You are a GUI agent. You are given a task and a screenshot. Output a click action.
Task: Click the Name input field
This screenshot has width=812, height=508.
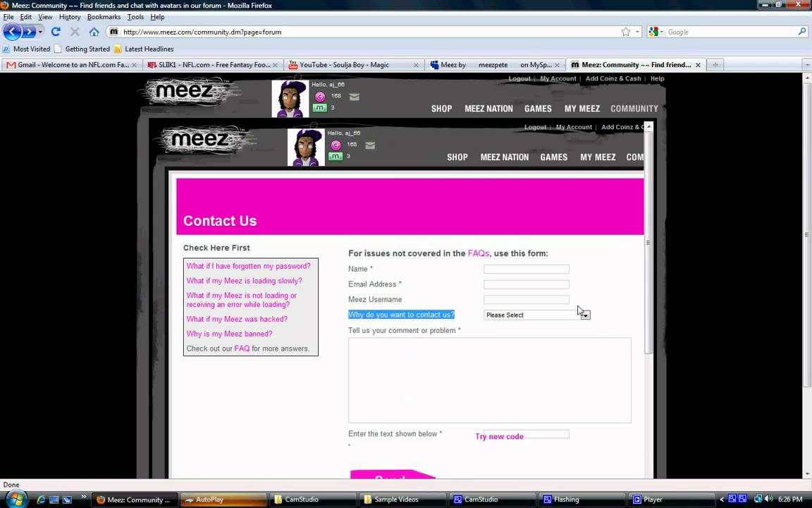pos(526,269)
